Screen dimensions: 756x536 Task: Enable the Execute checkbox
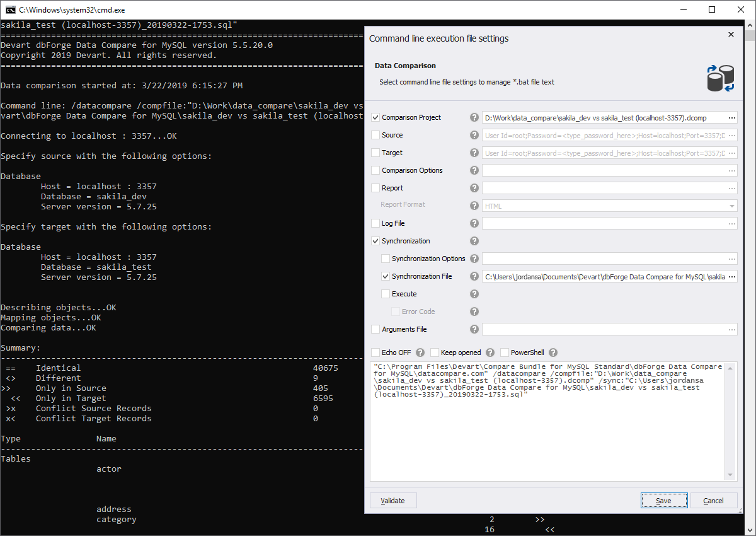tap(386, 294)
